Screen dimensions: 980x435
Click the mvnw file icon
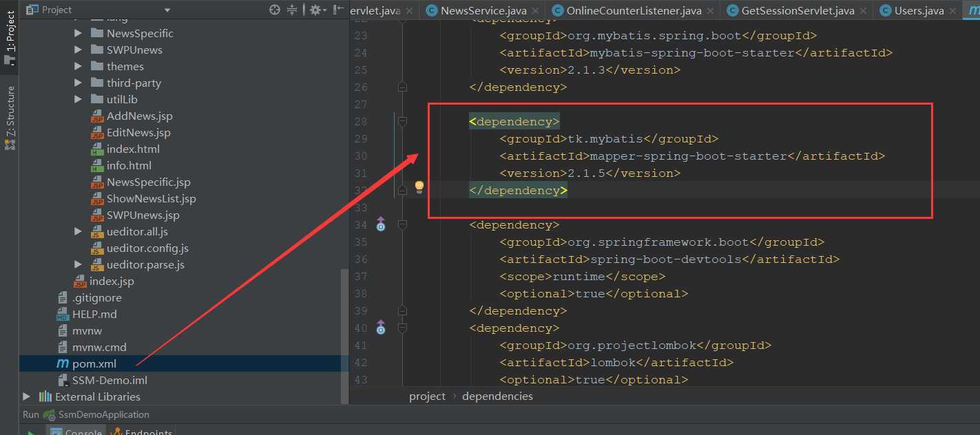click(63, 331)
